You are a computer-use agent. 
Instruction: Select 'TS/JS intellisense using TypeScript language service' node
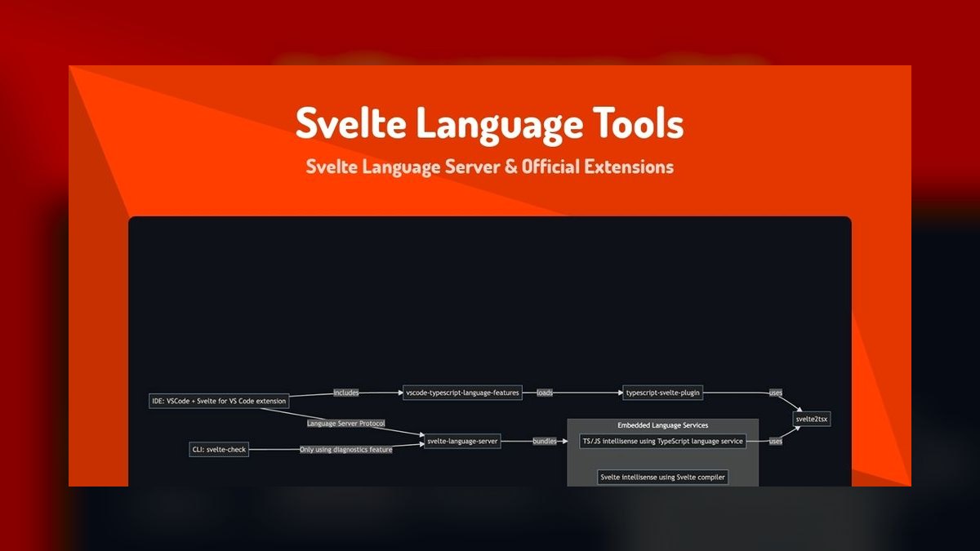(662, 442)
